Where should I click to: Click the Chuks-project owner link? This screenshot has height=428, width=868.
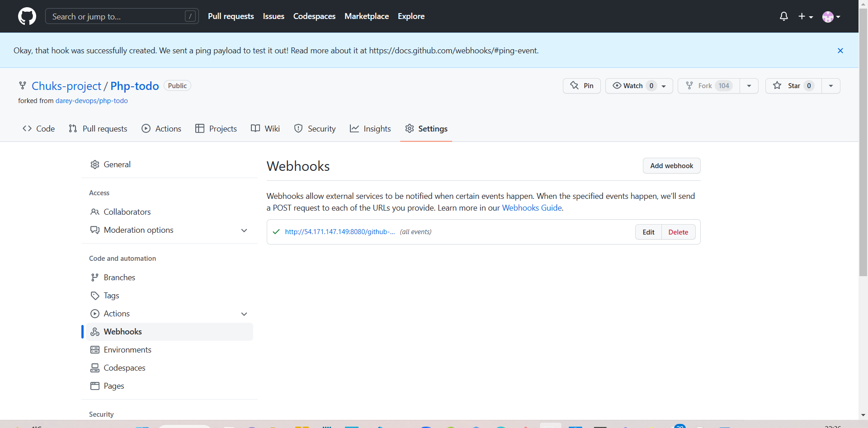click(x=66, y=86)
